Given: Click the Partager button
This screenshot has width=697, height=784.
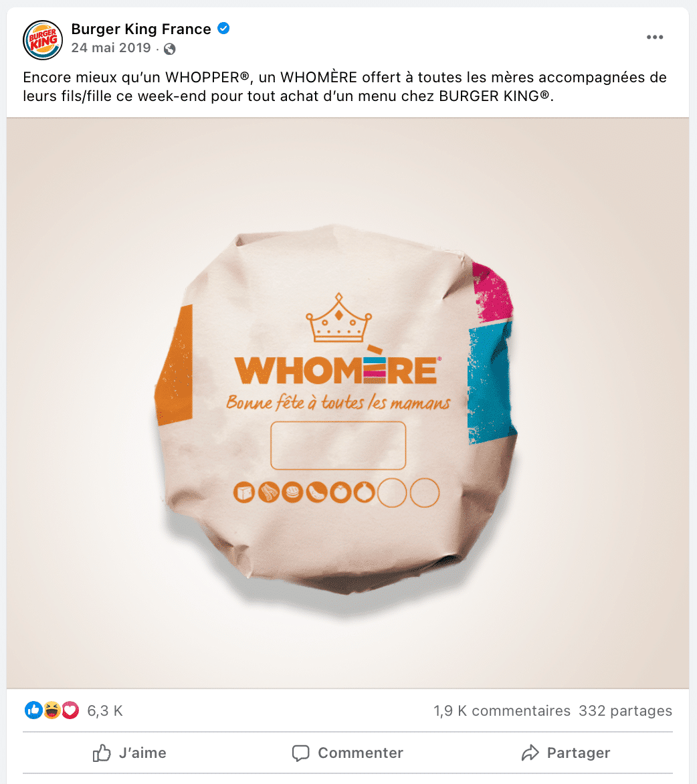Looking at the screenshot, I should (x=566, y=753).
